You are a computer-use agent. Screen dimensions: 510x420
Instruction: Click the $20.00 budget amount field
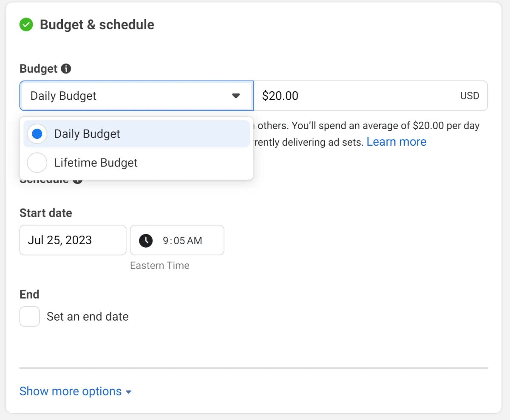(x=371, y=96)
